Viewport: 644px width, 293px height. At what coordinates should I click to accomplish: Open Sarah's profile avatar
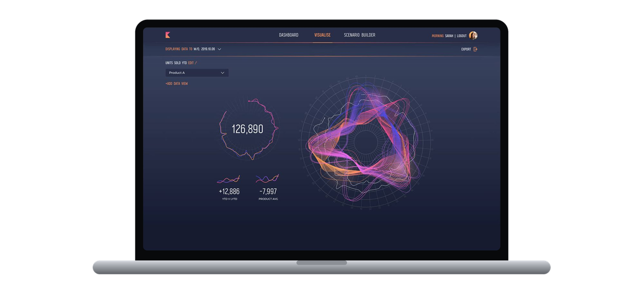click(473, 35)
